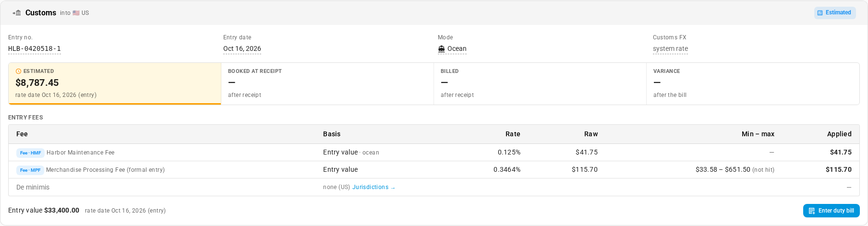The image size is (868, 226).
Task: Select the BOOKED AT RECEIPT card
Action: tap(327, 83)
